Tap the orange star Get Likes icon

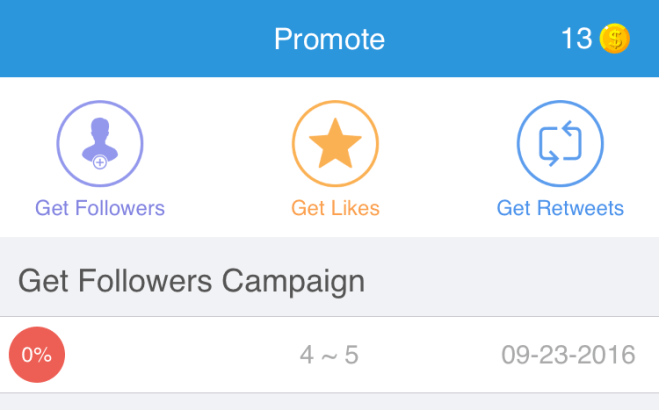click(x=335, y=146)
